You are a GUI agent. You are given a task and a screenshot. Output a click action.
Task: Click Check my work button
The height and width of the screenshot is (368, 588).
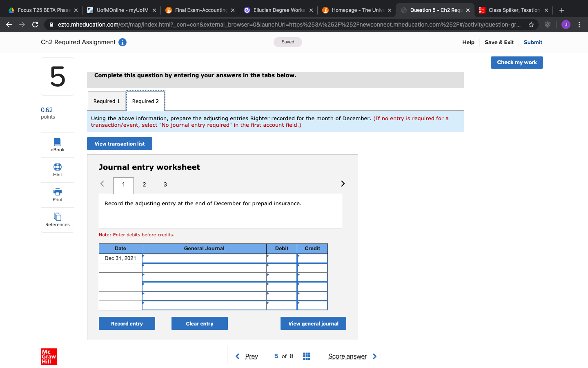(517, 63)
